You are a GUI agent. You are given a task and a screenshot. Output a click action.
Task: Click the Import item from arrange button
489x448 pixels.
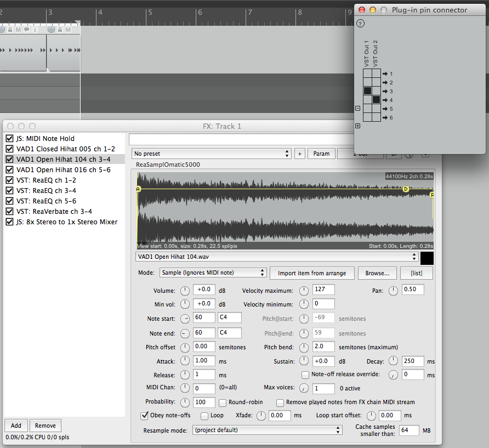(312, 273)
